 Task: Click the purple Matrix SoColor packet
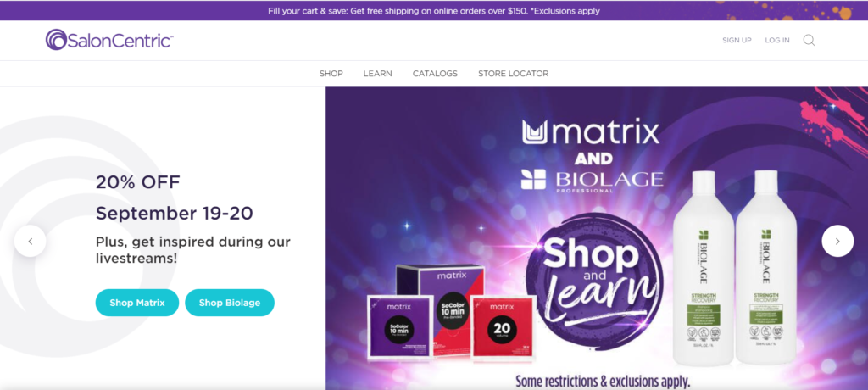tap(401, 327)
